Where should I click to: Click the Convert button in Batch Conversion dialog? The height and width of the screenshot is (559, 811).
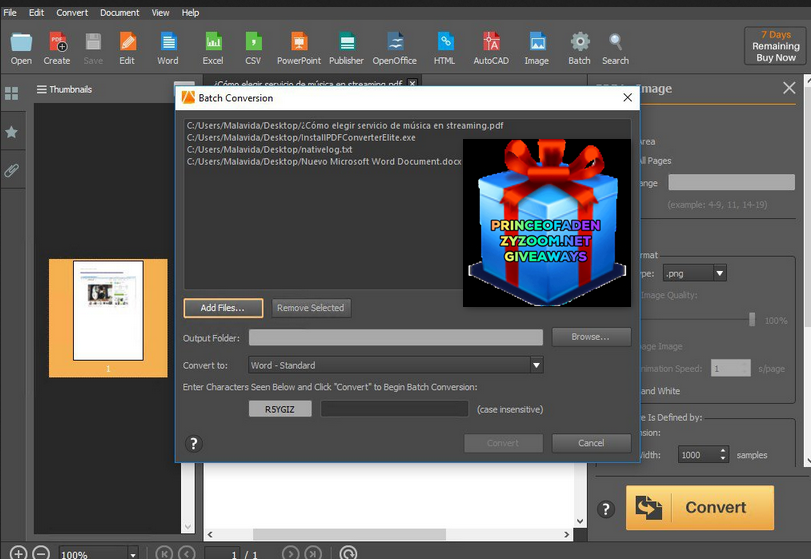[503, 443]
